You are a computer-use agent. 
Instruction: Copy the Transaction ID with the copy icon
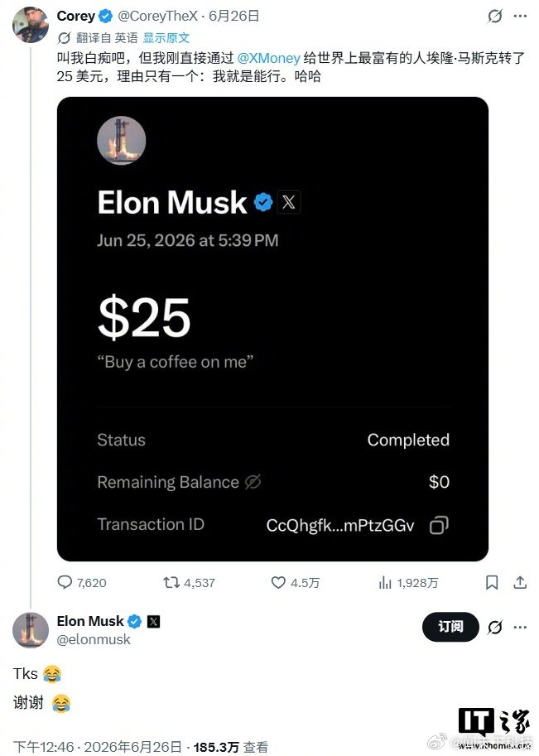point(439,525)
